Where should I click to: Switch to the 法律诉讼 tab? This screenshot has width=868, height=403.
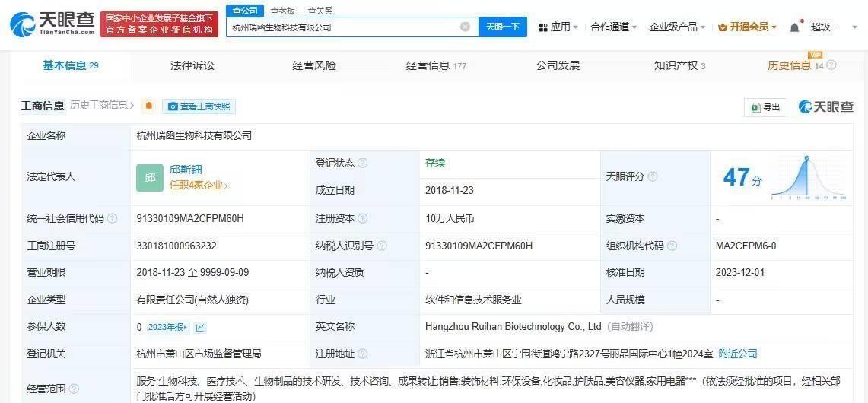click(192, 65)
